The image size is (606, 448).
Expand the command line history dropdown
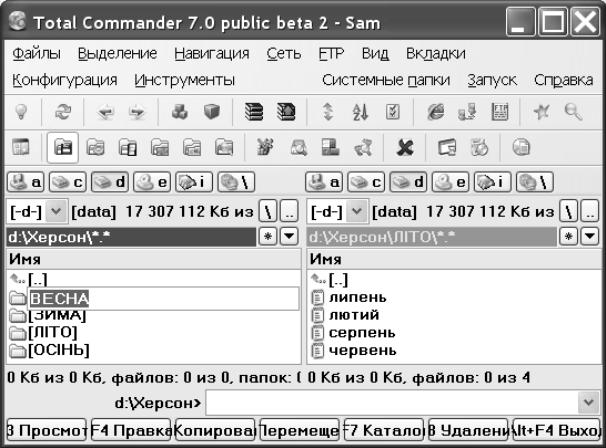coord(589,403)
